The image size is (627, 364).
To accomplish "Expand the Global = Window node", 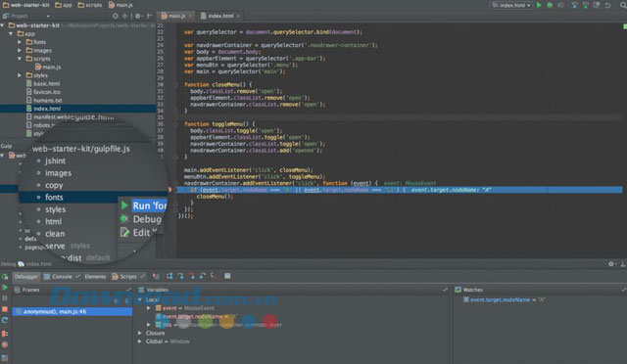I will click(x=140, y=341).
